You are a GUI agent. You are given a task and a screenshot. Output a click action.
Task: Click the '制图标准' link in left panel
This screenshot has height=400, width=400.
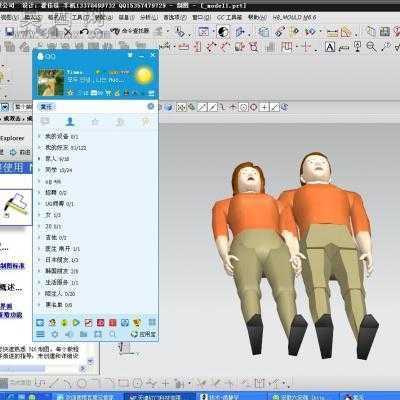[13, 266]
